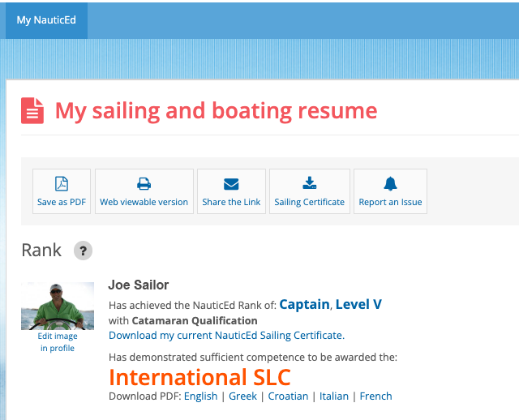Viewport: 519px width, 420px height.
Task: Click the My sailing and boating resume title
Action: (217, 110)
